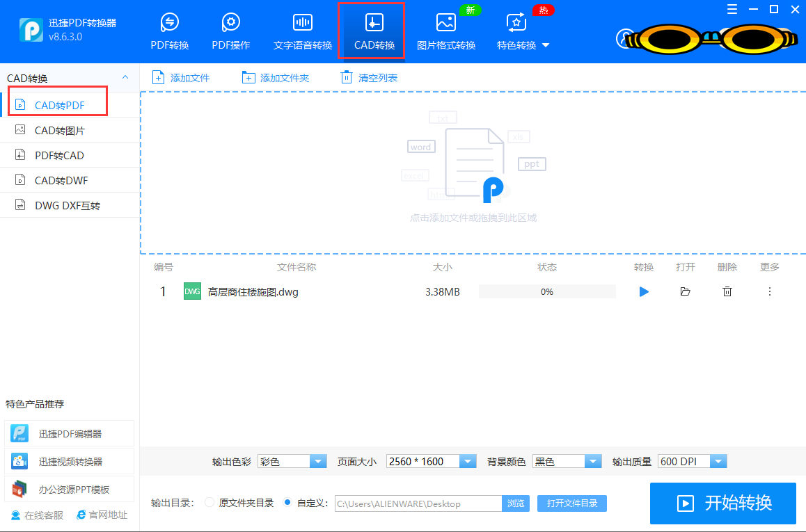Viewport: 806px width, 532px height.
Task: Click the 文件名称 column header
Action: tap(297, 267)
